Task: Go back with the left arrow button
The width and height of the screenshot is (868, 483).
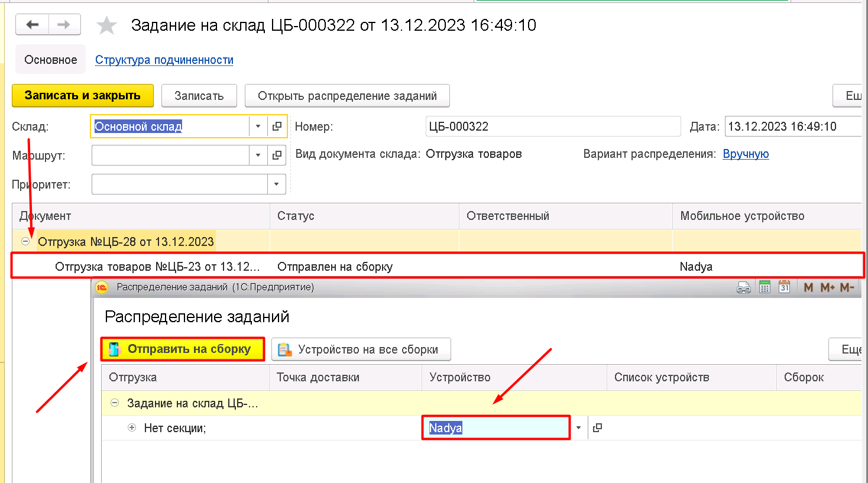Action: (32, 25)
